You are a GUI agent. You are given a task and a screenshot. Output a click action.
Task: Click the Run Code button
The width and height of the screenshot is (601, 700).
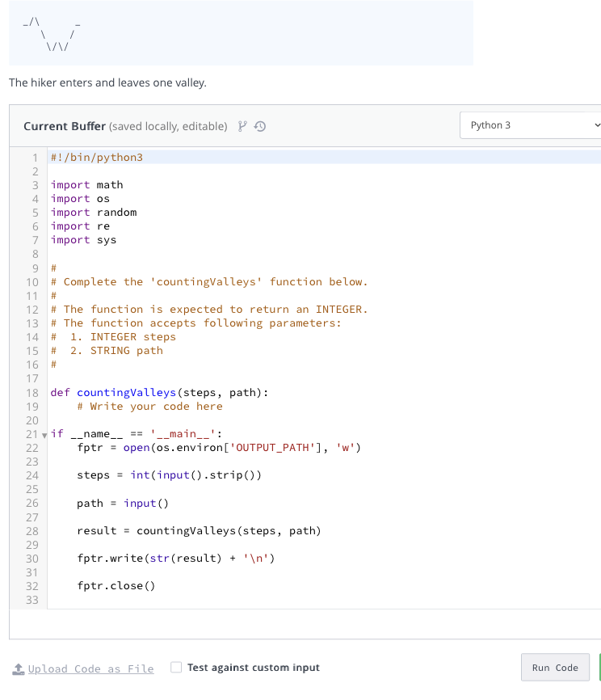pos(555,667)
